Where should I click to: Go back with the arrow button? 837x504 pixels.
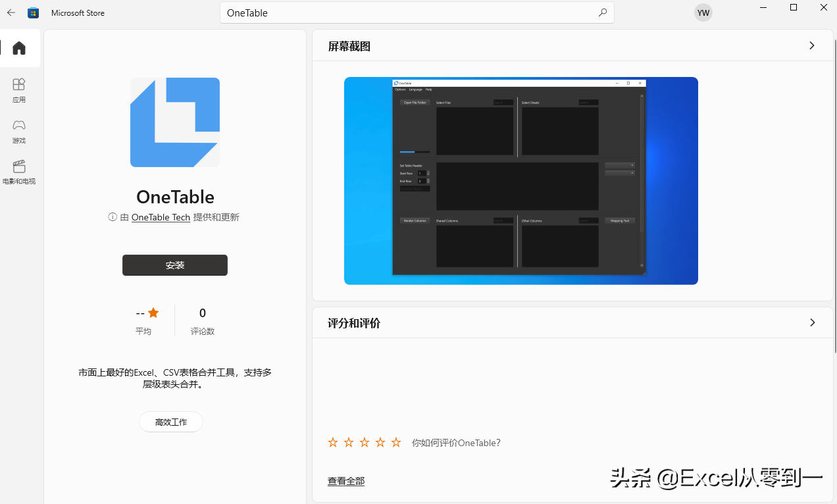[11, 13]
